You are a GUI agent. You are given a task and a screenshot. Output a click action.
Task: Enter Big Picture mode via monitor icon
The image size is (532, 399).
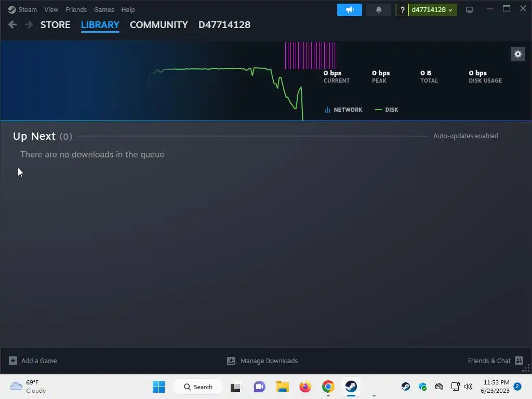click(469, 10)
